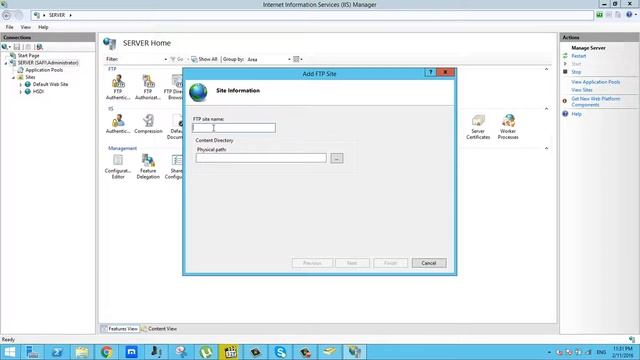Click SERVER in the address breadcrumb
Viewport: 640px width, 360px height.
coord(57,15)
